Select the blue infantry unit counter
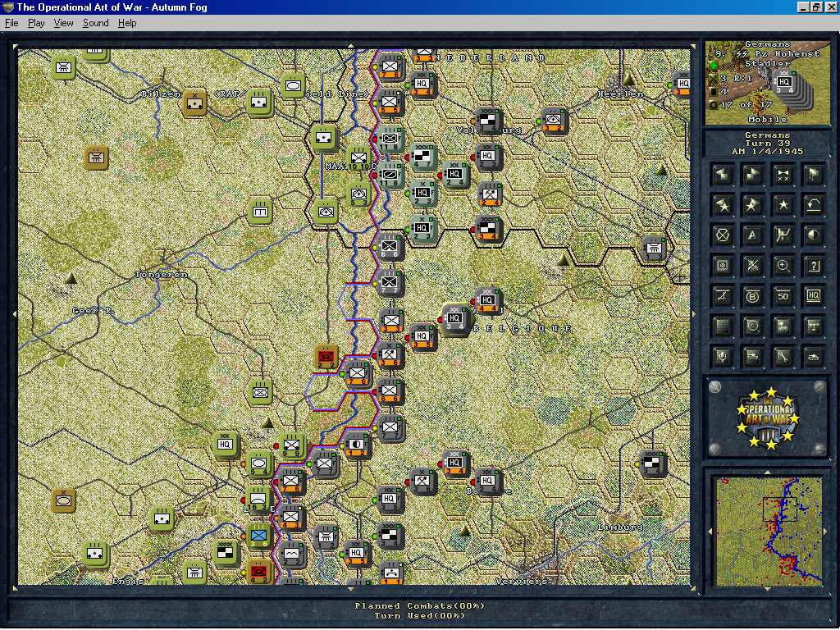The width and height of the screenshot is (840, 630). click(259, 536)
